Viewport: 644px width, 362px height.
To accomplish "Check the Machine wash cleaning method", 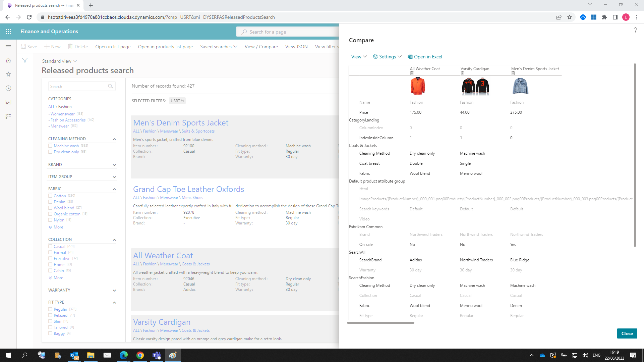I will point(50,146).
